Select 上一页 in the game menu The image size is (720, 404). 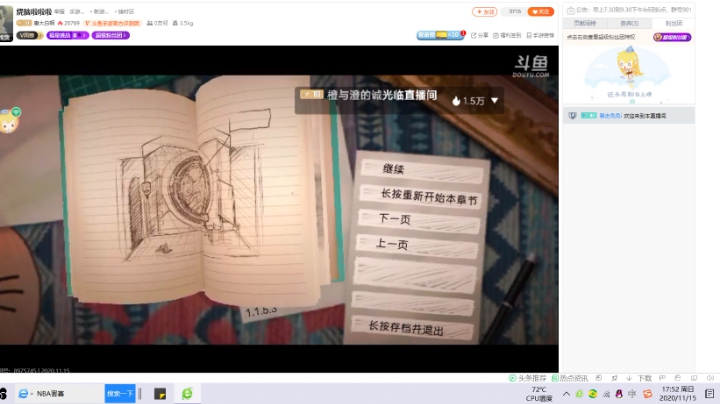(x=417, y=246)
